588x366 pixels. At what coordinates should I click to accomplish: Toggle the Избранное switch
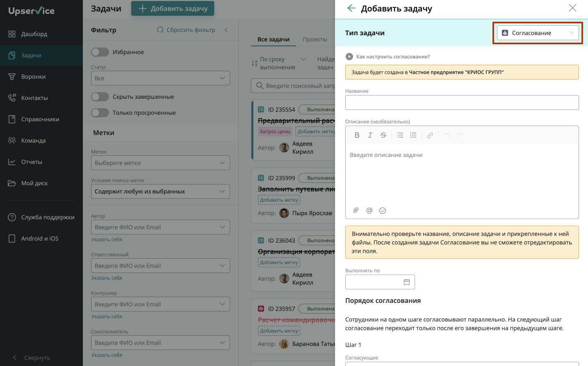coord(100,52)
